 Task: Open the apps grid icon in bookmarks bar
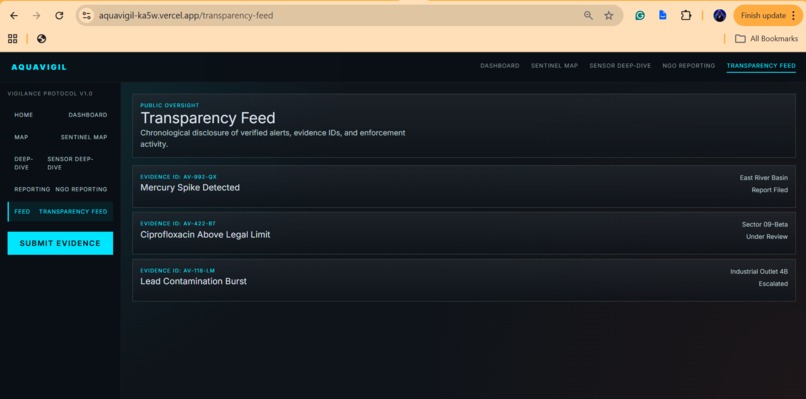[x=13, y=39]
